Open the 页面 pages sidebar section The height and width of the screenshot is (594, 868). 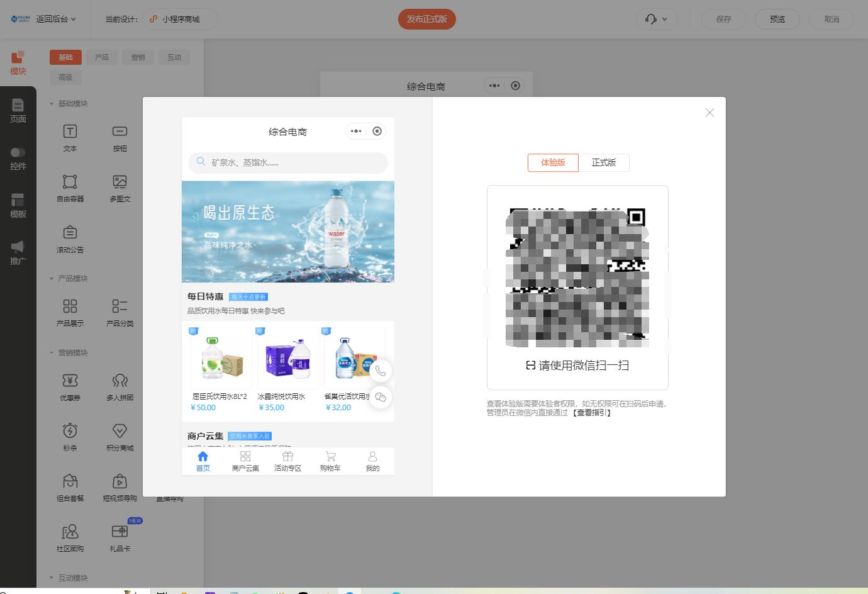[x=18, y=111]
